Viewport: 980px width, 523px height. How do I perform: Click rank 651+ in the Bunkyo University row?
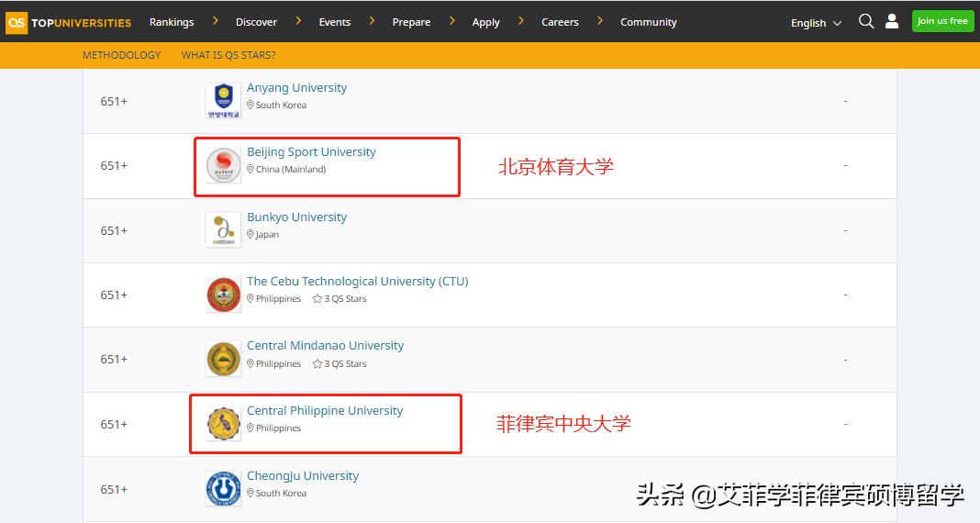pyautogui.click(x=114, y=230)
